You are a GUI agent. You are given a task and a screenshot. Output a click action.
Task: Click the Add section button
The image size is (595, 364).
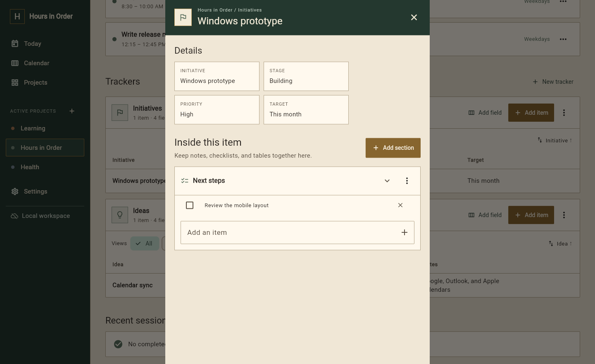[393, 148]
